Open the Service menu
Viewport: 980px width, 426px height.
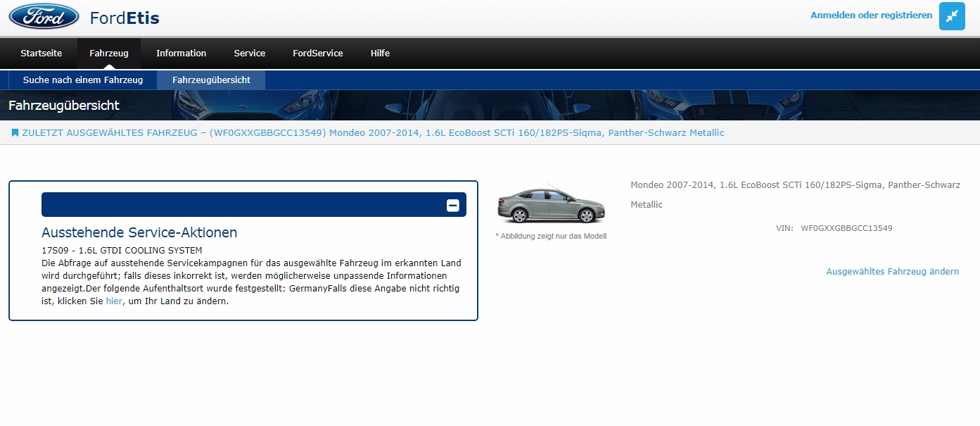[x=250, y=54]
